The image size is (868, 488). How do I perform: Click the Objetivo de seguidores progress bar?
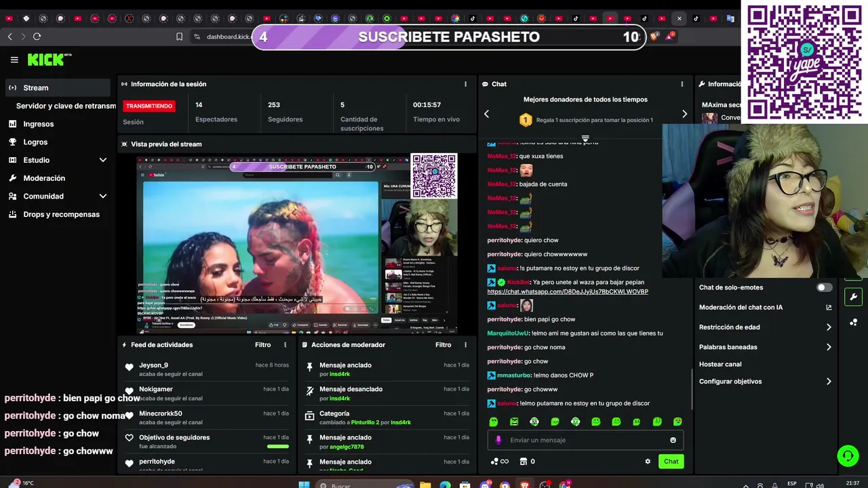coord(278,447)
